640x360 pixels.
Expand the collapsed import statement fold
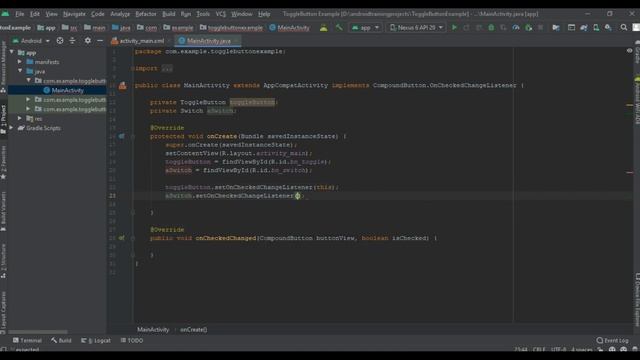coord(167,69)
